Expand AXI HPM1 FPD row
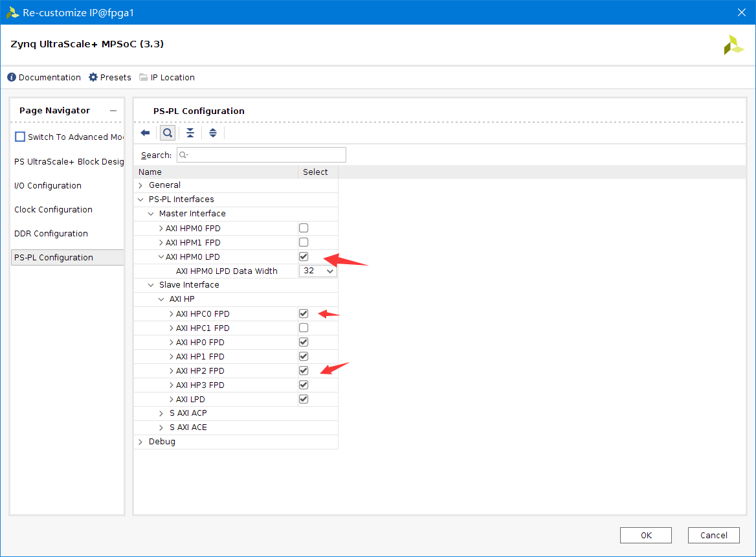The width and height of the screenshot is (756, 557). click(161, 242)
